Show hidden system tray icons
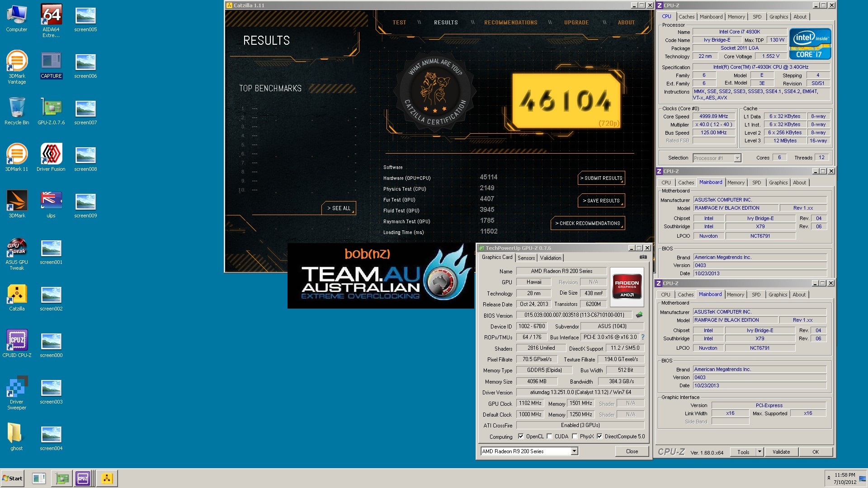Image resolution: width=868 pixels, height=488 pixels. click(x=829, y=478)
